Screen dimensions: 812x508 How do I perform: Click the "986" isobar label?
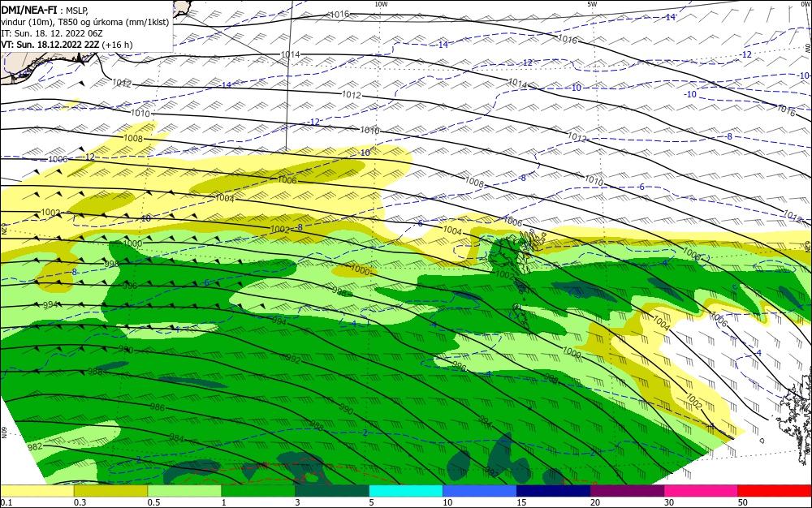[x=157, y=407]
